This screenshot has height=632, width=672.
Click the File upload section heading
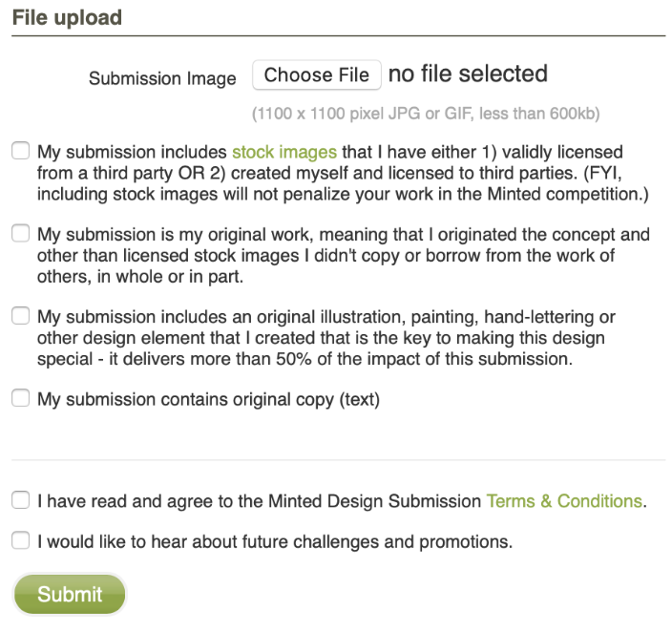pos(67,17)
